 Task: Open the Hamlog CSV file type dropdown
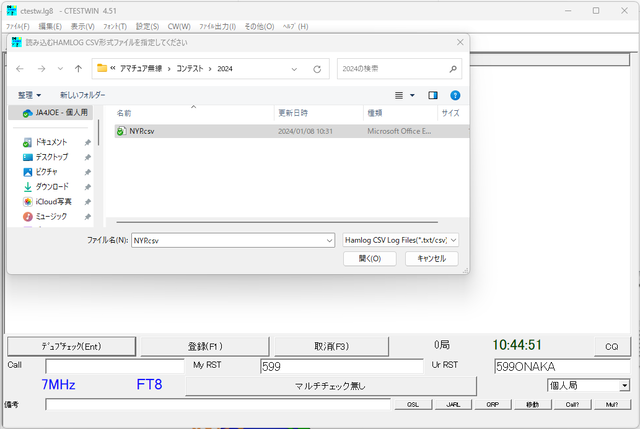click(x=400, y=240)
